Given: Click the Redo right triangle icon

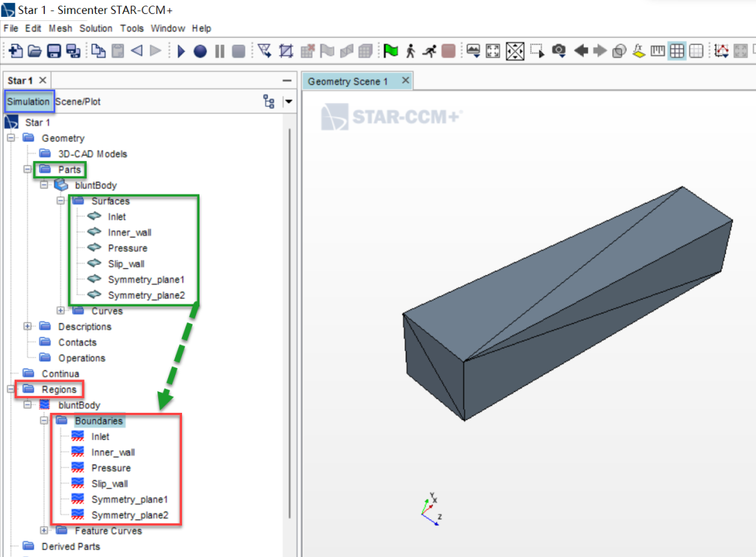Looking at the screenshot, I should pos(155,50).
